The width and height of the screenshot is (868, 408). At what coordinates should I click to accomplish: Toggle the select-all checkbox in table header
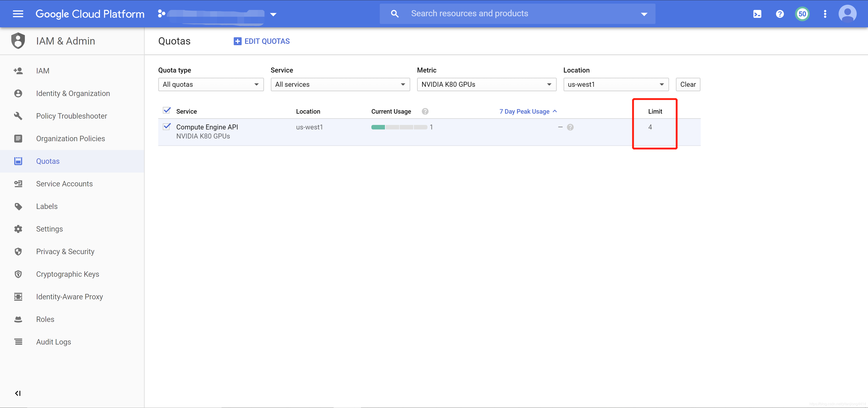tap(166, 110)
